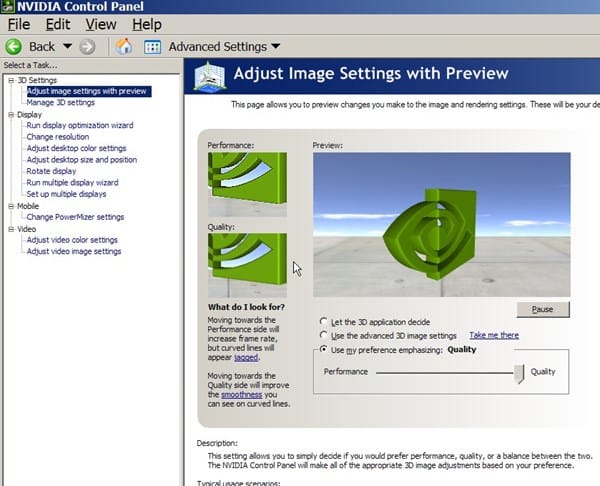
Task: Open the Help menu
Action: [147, 24]
